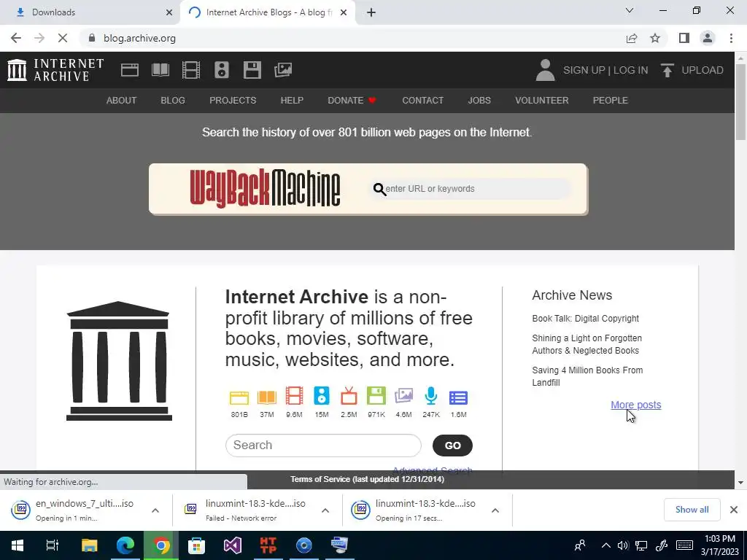This screenshot has height=560, width=747.
Task: Click the UPLOAD text link
Action: tap(703, 70)
